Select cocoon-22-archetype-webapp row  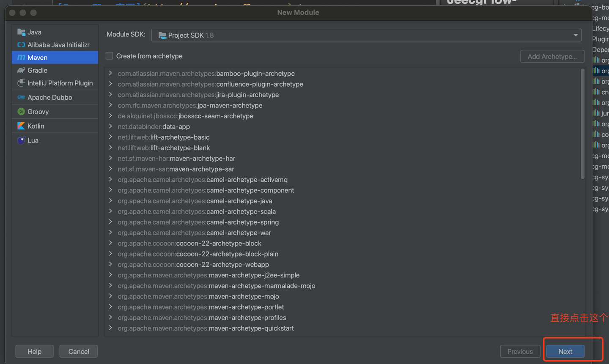pos(343,264)
